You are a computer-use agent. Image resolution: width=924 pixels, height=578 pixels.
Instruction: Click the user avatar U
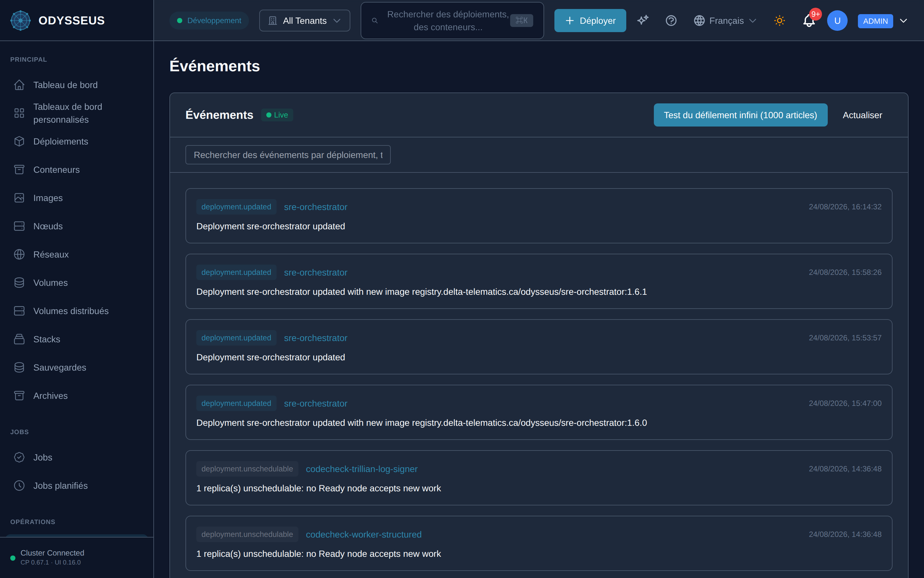pyautogui.click(x=837, y=21)
